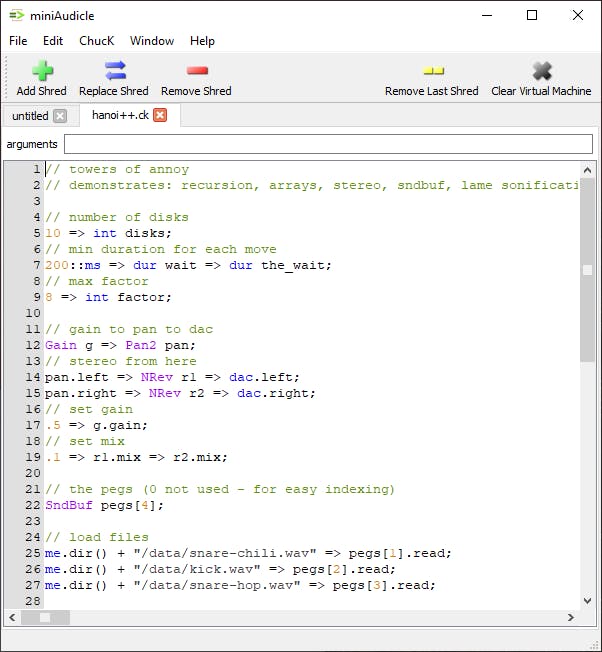
Task: Open the Window menu
Action: coord(152,41)
